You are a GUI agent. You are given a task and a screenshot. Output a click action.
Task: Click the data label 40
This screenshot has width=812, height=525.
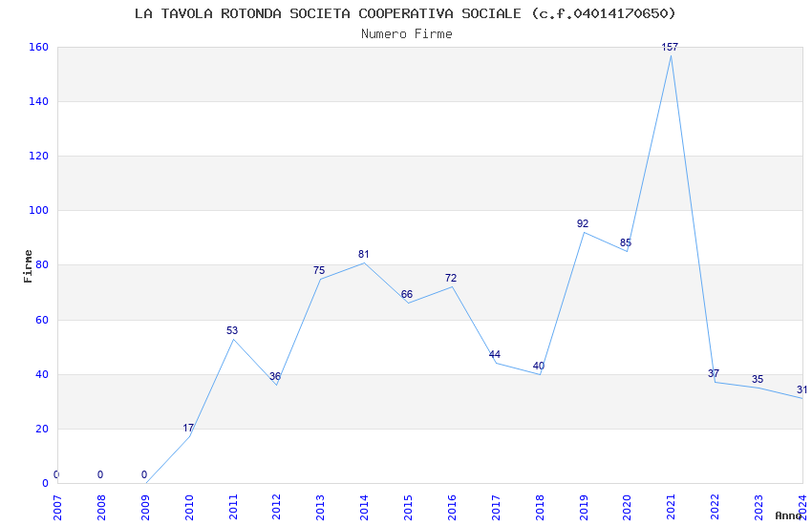539,366
